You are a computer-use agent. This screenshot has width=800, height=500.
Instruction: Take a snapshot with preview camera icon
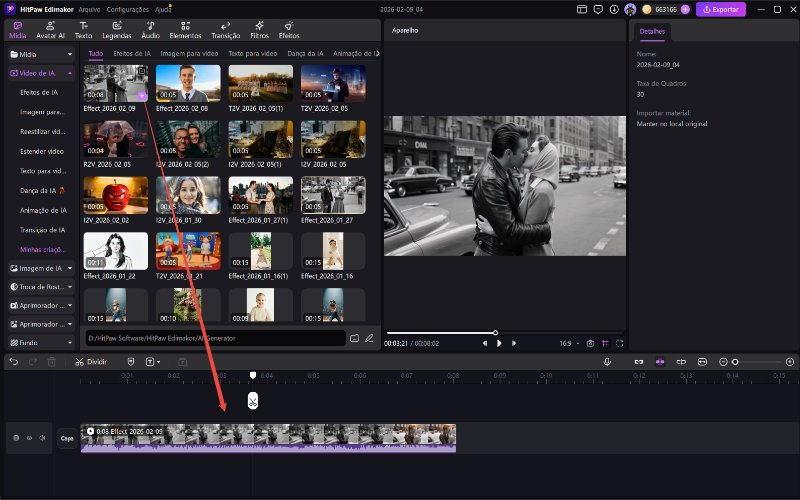590,343
